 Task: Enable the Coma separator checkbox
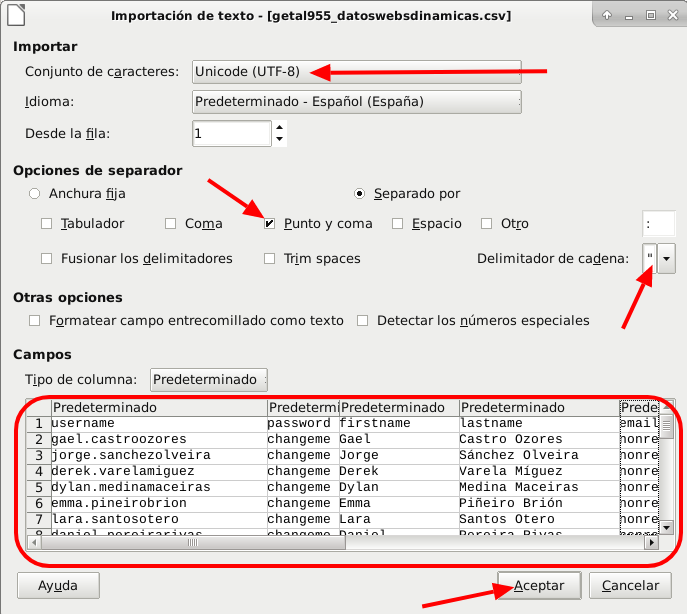tap(170, 224)
